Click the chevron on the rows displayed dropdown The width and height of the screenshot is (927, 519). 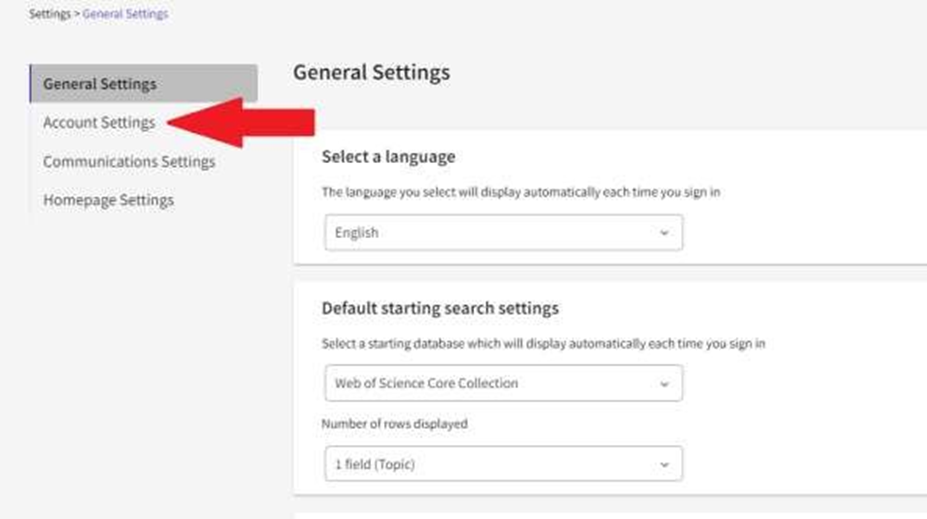(664, 464)
